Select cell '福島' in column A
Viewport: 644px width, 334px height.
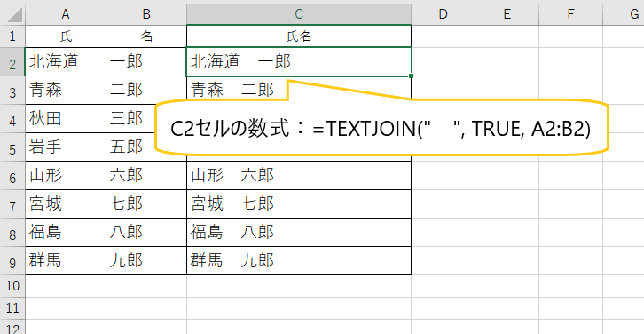(x=66, y=233)
